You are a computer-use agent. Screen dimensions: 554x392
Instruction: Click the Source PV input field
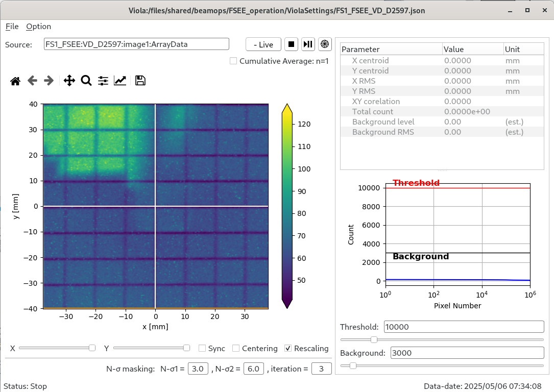136,44
